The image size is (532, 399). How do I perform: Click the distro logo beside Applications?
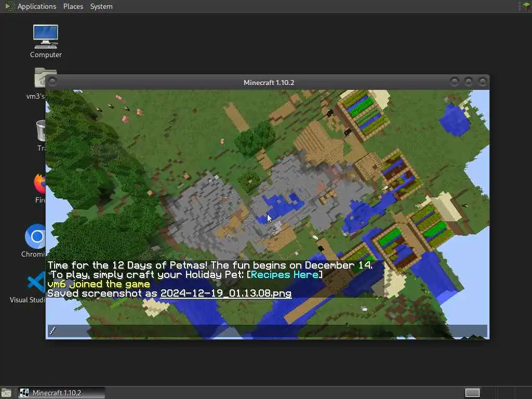(x=9, y=6)
